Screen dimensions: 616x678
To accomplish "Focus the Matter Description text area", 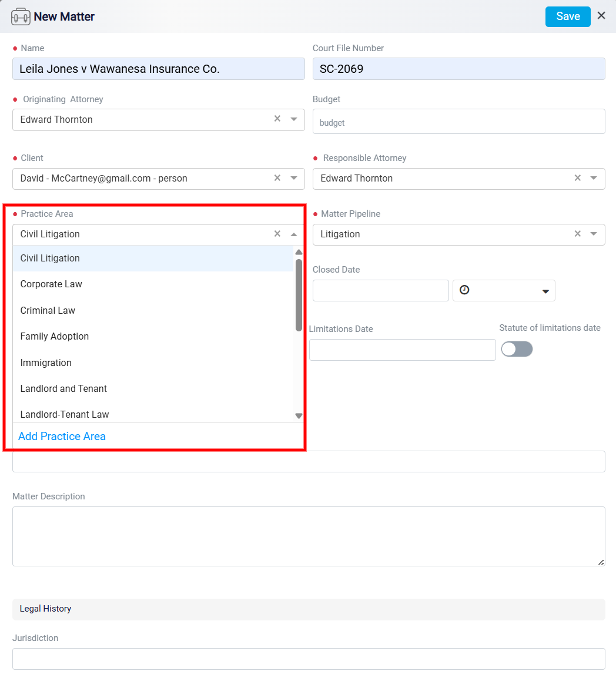I will point(309,536).
